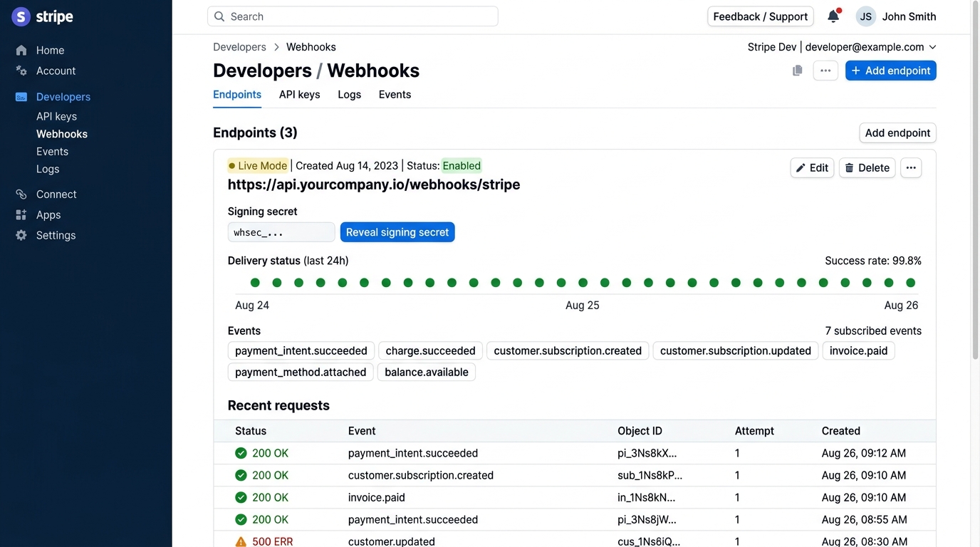The height and width of the screenshot is (547, 980).
Task: Expand the Stripe Dev account dropdown
Action: pos(842,47)
